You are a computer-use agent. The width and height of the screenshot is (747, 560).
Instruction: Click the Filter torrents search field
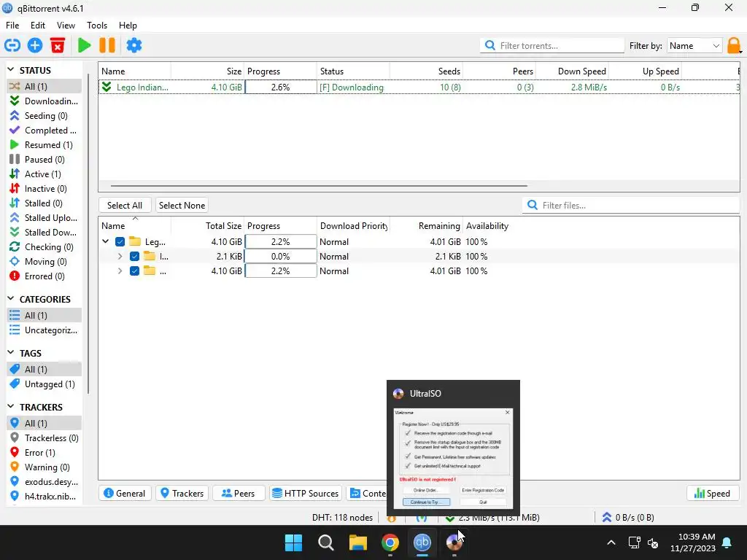pos(552,46)
